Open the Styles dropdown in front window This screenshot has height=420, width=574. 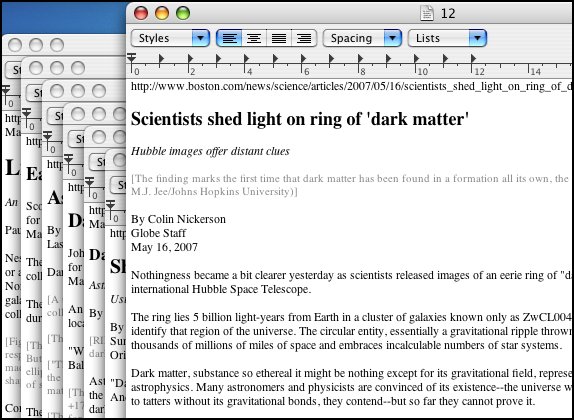pyautogui.click(x=170, y=38)
